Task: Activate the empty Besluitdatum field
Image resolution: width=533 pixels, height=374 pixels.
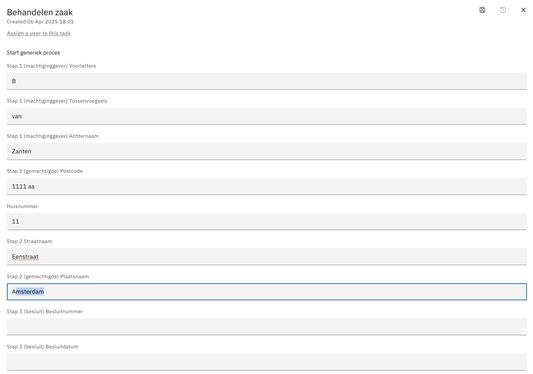Action: coord(267,362)
